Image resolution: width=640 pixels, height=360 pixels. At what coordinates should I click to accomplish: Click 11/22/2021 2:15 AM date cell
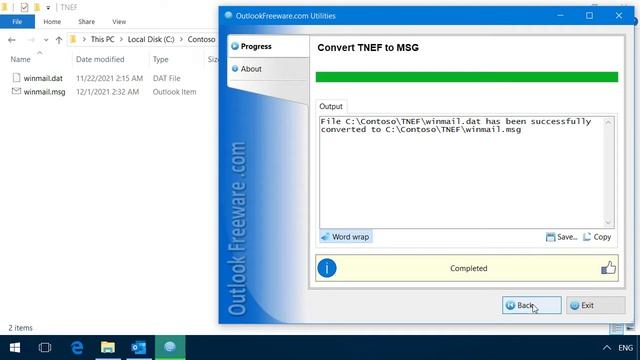click(109, 78)
